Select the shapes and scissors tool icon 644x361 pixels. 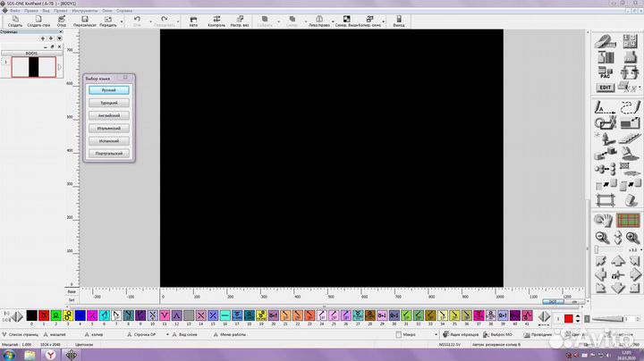coord(605,122)
